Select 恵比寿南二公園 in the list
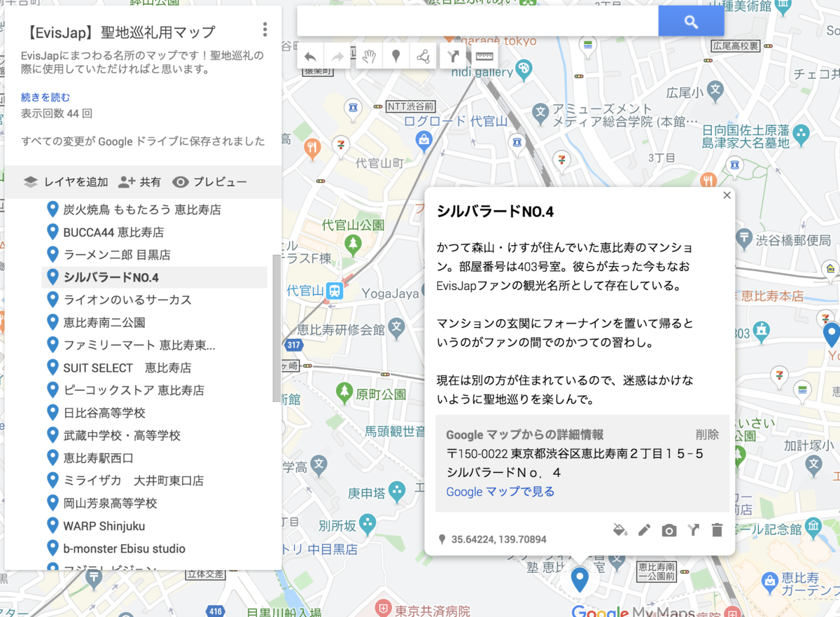The image size is (840, 617). click(154, 322)
